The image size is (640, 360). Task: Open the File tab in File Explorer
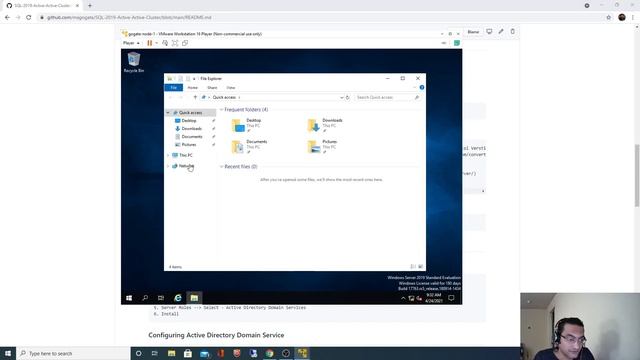point(173,88)
